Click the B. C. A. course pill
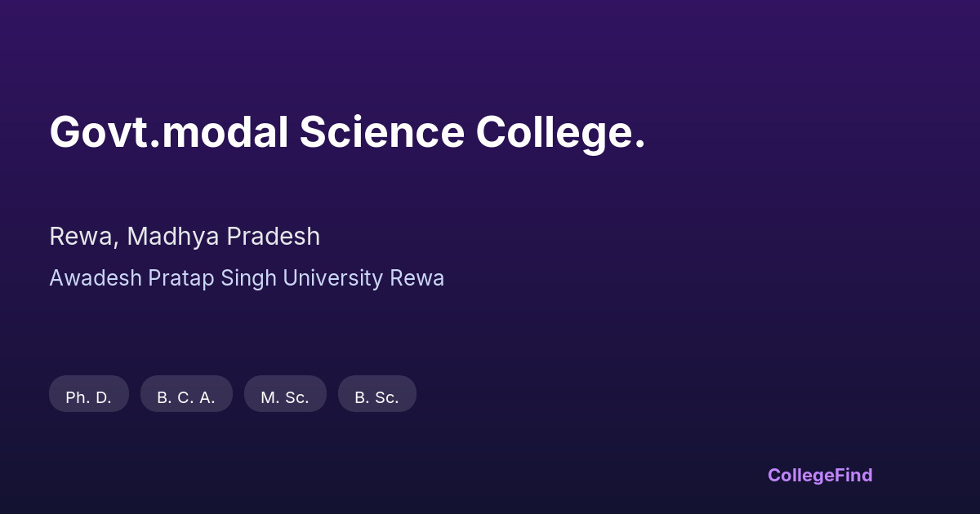The image size is (980, 514). [x=186, y=397]
